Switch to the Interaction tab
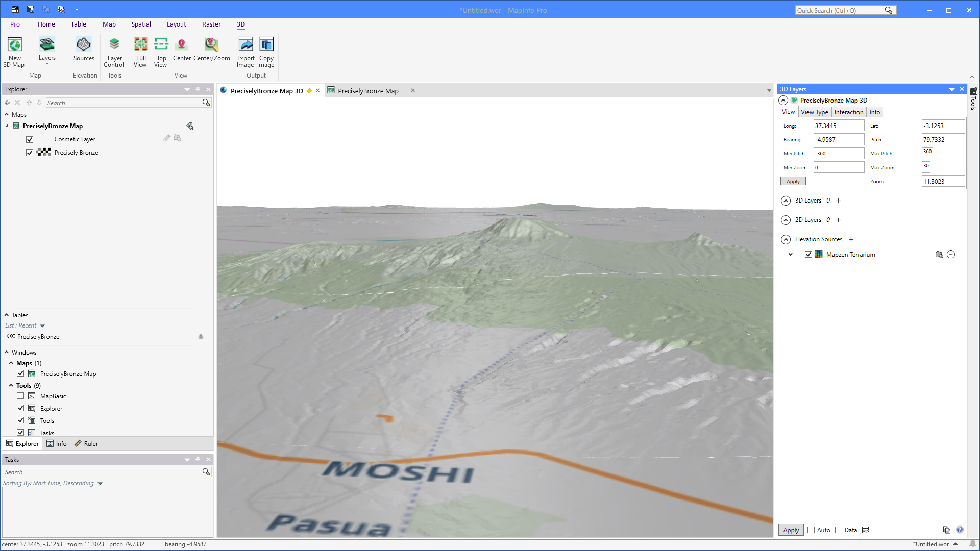The height and width of the screenshot is (551, 980). point(849,112)
